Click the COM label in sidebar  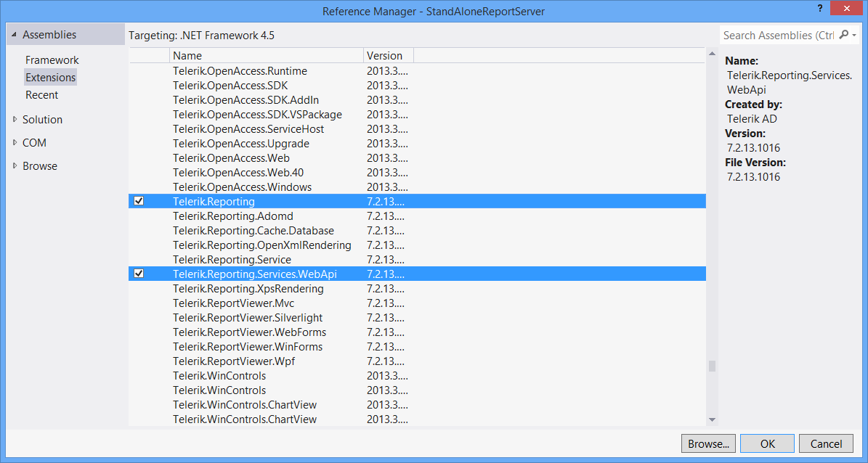coord(34,142)
